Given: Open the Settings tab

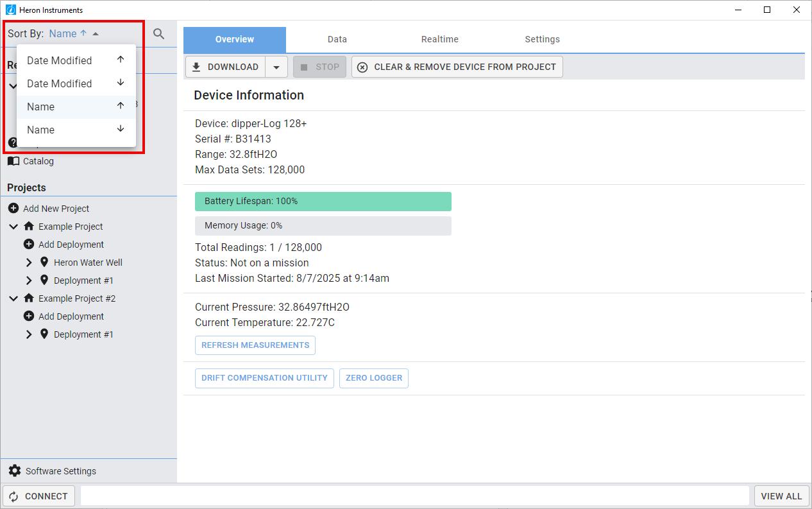Looking at the screenshot, I should pyautogui.click(x=543, y=39).
